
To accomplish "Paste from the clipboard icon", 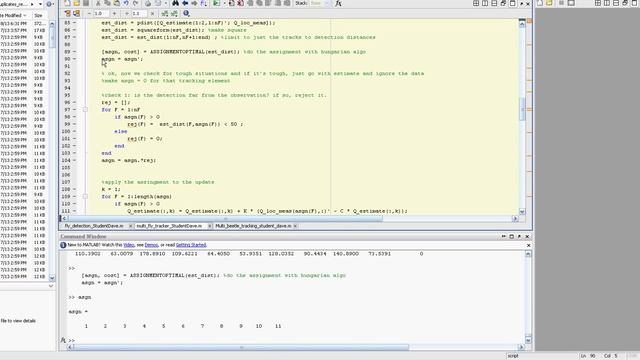I will [117, 3].
